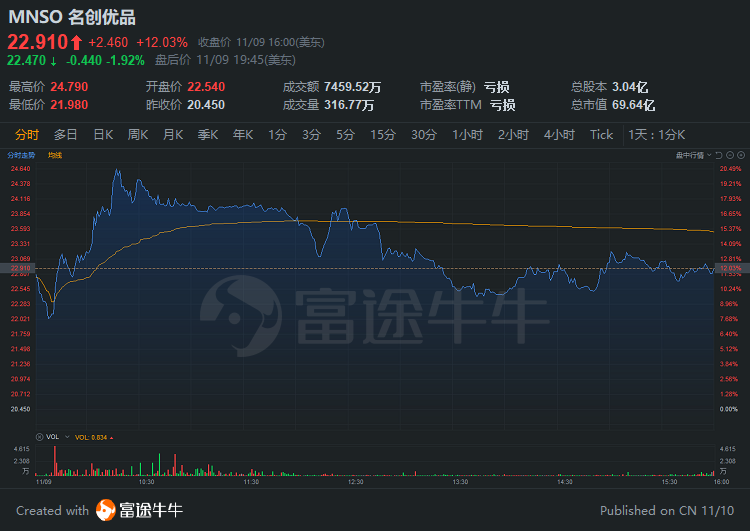Open the 年K yearly chart tab
This screenshot has width=750, height=531.
point(243,135)
